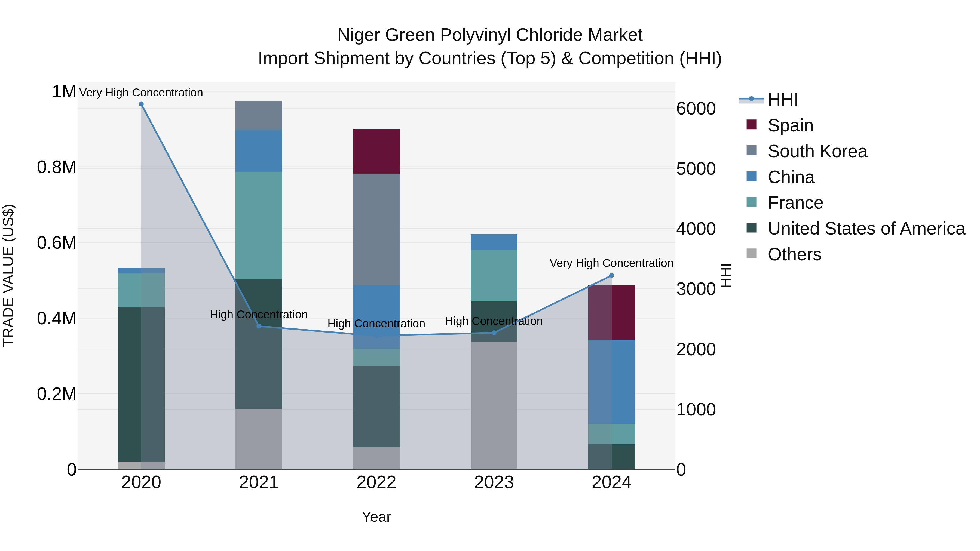The height and width of the screenshot is (551, 980).
Task: Click the 2024 x-axis label
Action: tap(611, 482)
